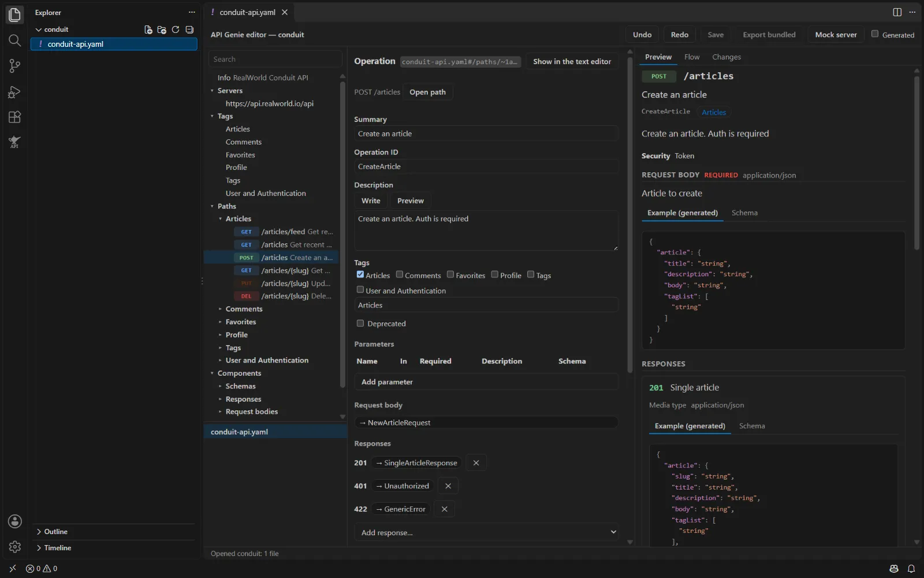The image size is (924, 578).
Task: Click the New Folder icon for conduit folder
Action: 162,29
